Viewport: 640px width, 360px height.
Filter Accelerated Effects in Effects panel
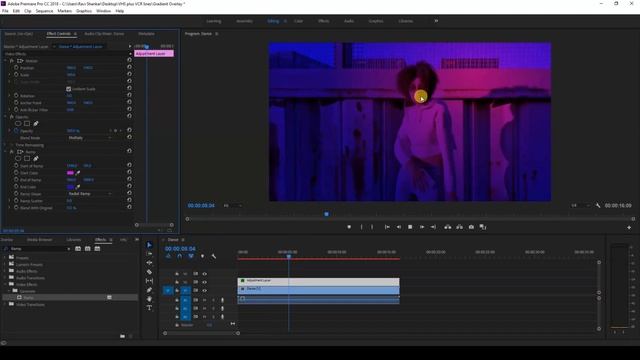[78, 249]
